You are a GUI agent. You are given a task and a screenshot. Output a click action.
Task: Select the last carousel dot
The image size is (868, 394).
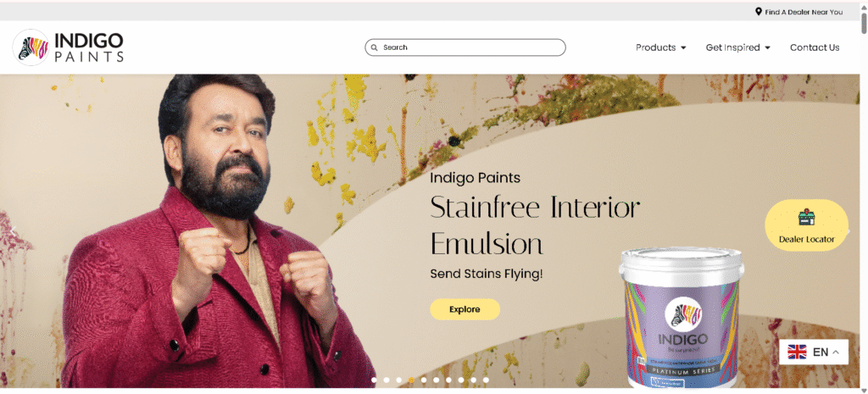click(x=486, y=380)
